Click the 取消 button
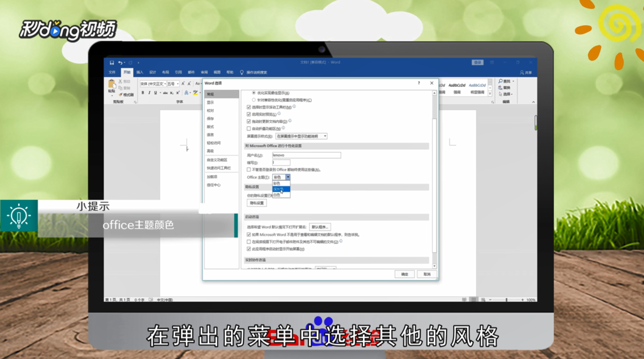 [427, 274]
